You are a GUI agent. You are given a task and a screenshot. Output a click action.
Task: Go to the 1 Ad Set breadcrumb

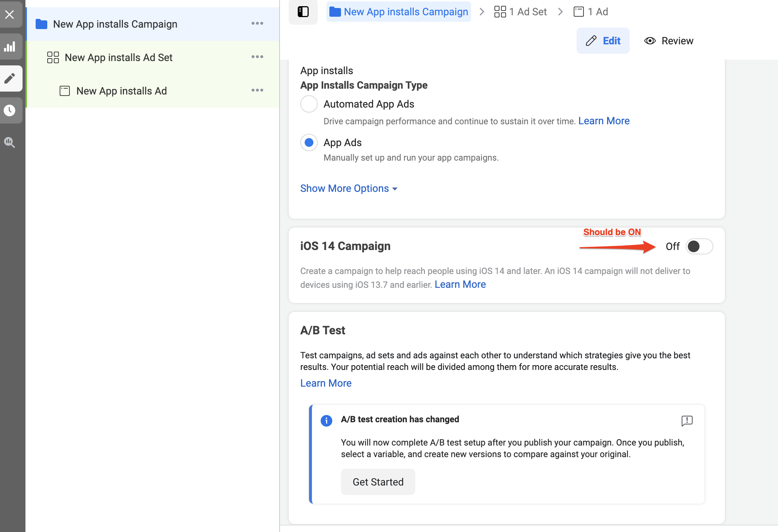point(520,12)
